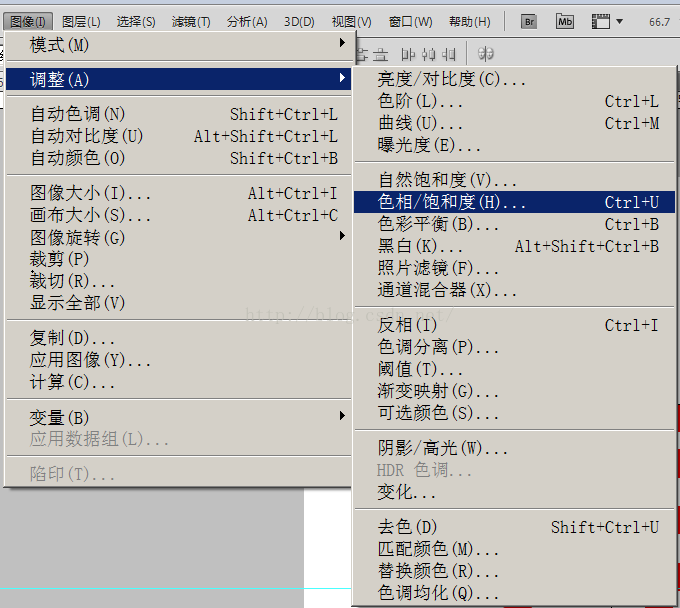680x608 pixels.
Task: Click the zoom level 66.7 field
Action: click(660, 22)
